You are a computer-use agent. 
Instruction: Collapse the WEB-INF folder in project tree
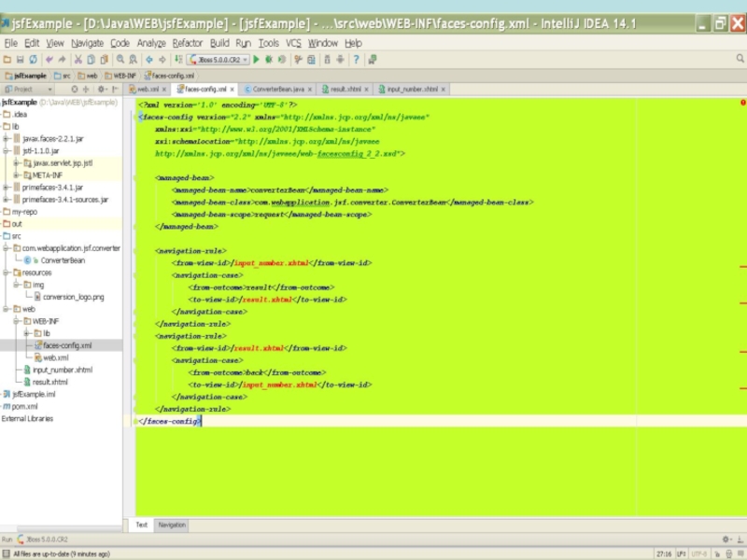coord(17,321)
